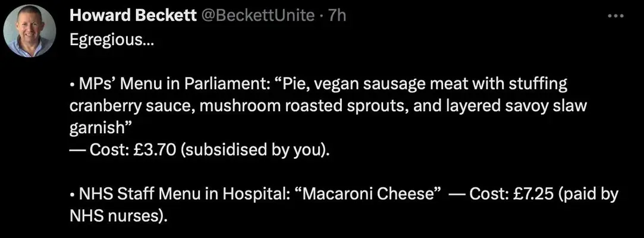The height and width of the screenshot is (238, 644).
Task: Visit the @BeckettUnite handle link
Action: coord(256,15)
